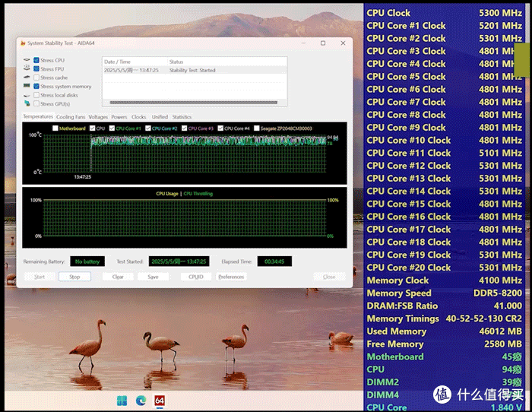Switch to the Cooling Fans tab

point(71,117)
